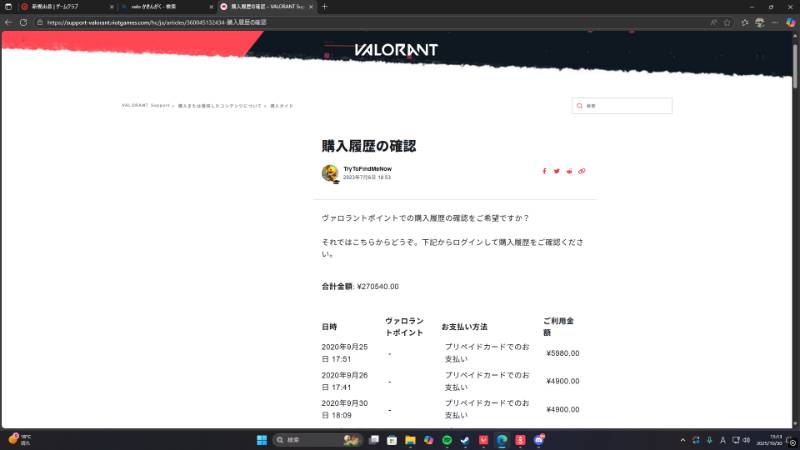Reload the page with the refresh icon
This screenshot has height=450, width=800.
(x=23, y=22)
